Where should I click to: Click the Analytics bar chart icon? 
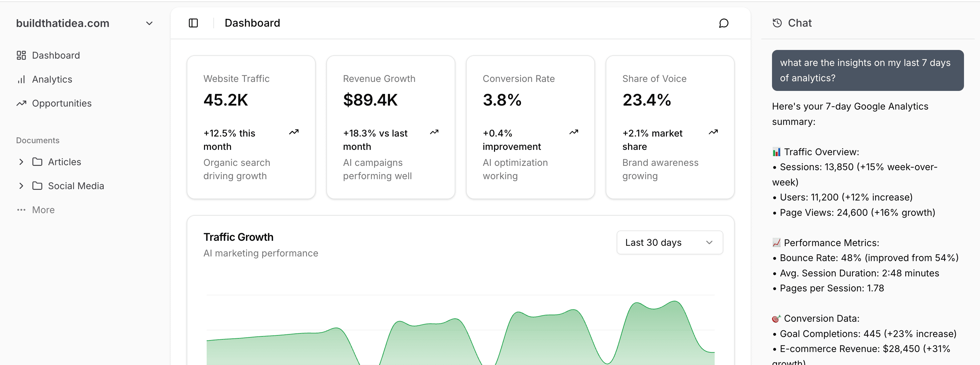[x=21, y=80]
